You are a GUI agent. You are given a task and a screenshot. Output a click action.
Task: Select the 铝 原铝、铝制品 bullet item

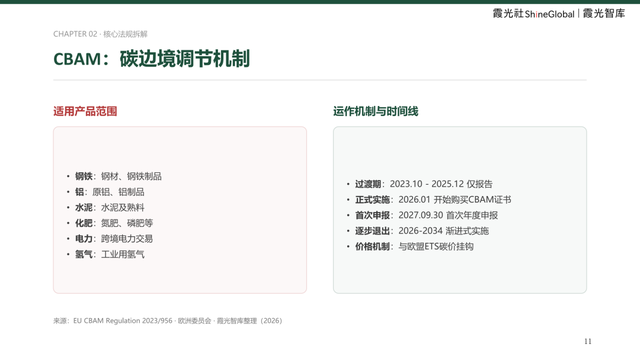coord(105,192)
